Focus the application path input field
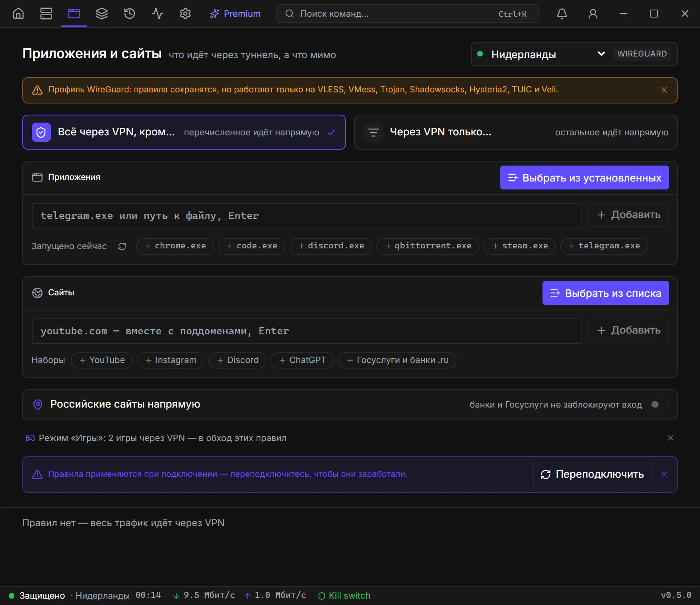700x605 pixels. pyautogui.click(x=307, y=216)
